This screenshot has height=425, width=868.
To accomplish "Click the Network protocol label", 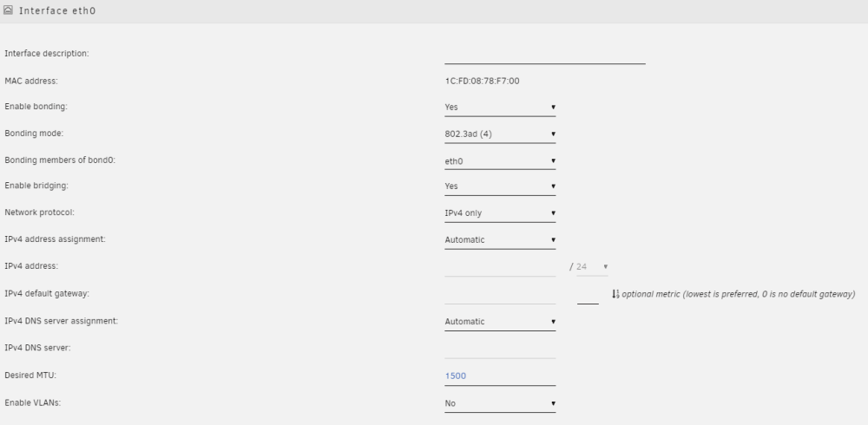I will (39, 212).
